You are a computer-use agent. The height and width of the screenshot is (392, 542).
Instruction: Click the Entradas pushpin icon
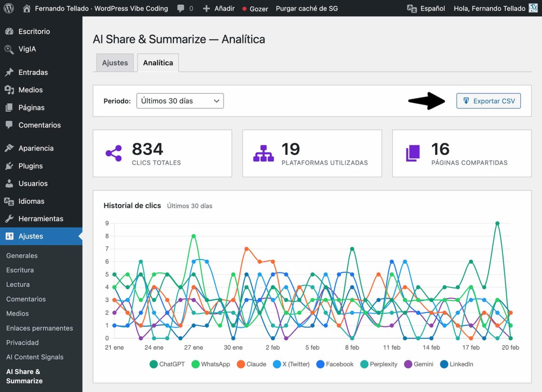coord(9,72)
